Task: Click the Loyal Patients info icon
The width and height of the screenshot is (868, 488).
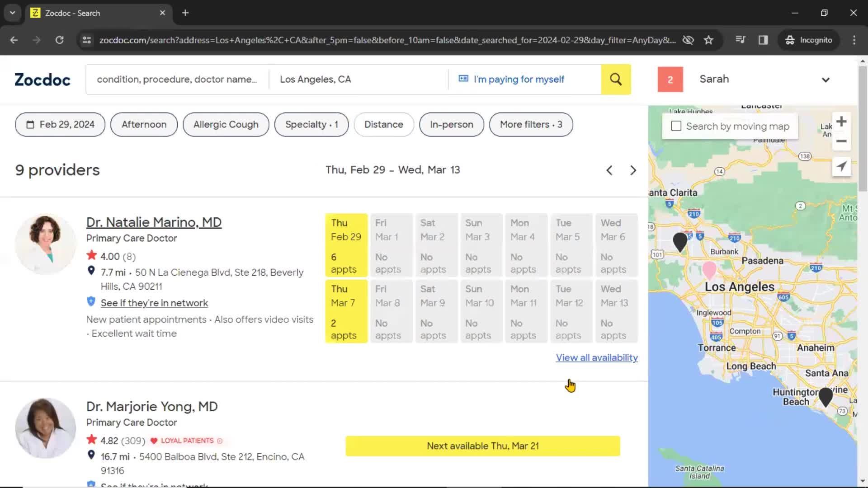Action: 220,441
